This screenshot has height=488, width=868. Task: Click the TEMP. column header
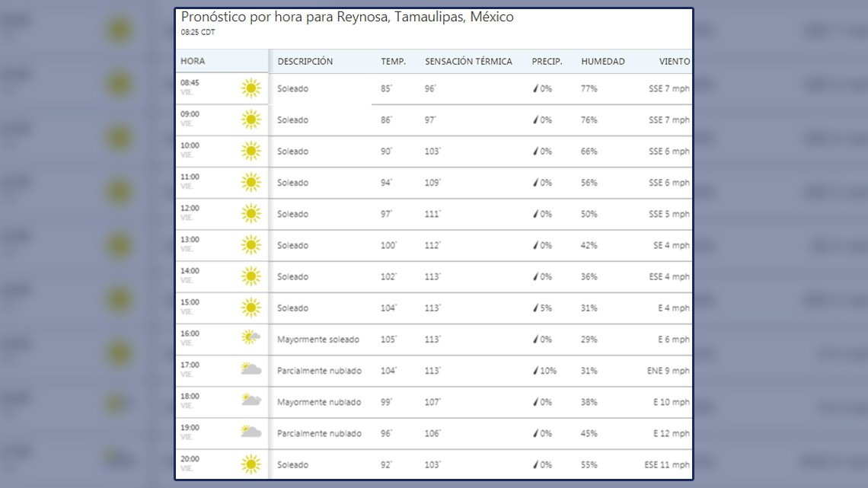point(394,61)
